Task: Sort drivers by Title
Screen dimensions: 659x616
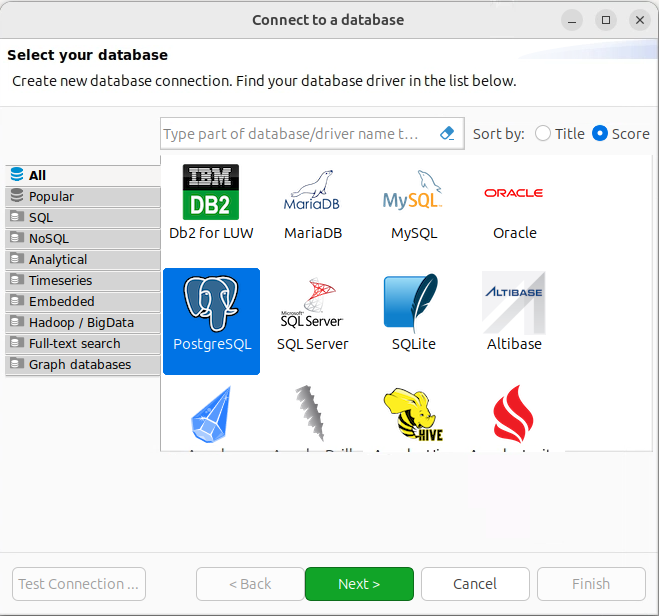Action: pyautogui.click(x=543, y=133)
